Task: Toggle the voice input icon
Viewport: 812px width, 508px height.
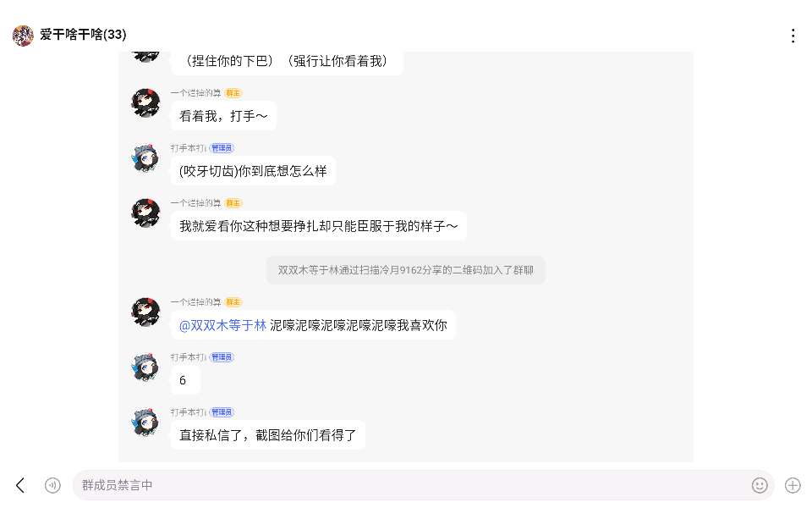Action: [x=52, y=485]
